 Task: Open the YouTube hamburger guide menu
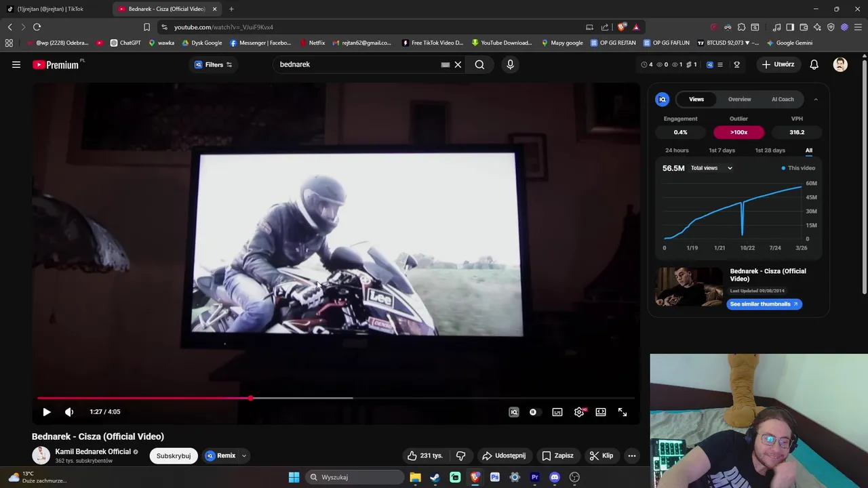click(16, 64)
